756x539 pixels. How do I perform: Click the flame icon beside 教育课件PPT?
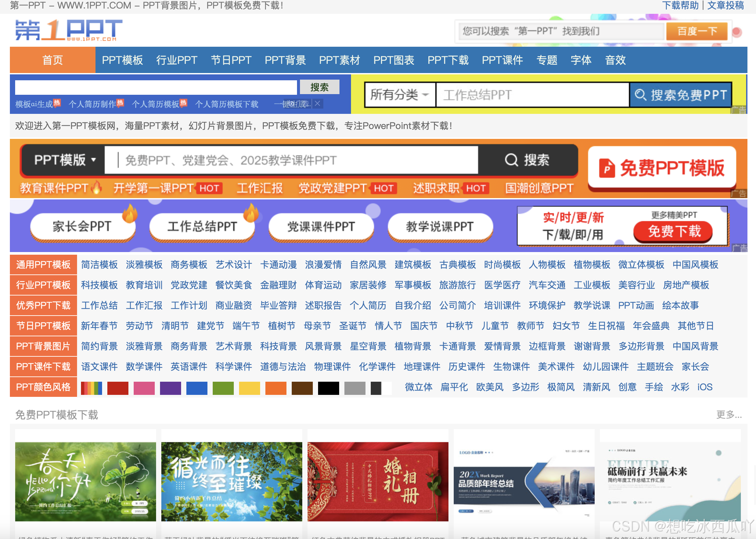click(96, 188)
